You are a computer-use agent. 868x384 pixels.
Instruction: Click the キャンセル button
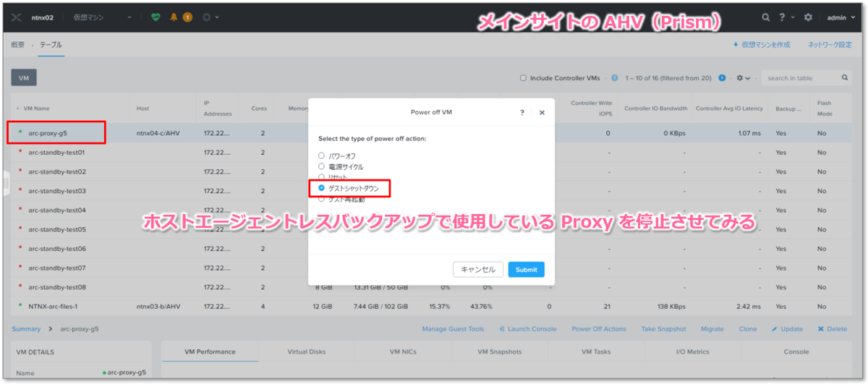(478, 270)
